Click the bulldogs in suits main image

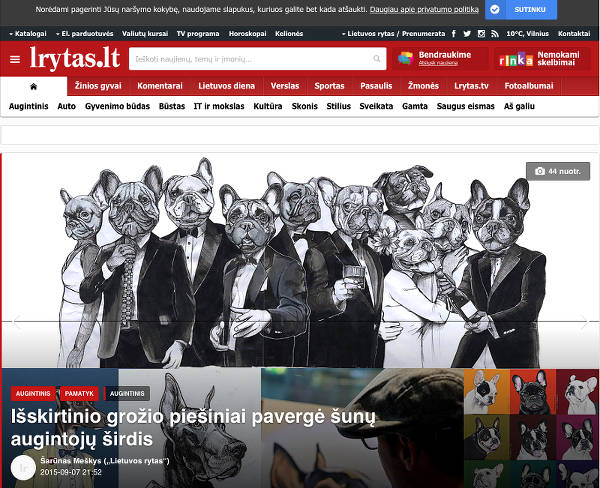[x=302, y=262]
